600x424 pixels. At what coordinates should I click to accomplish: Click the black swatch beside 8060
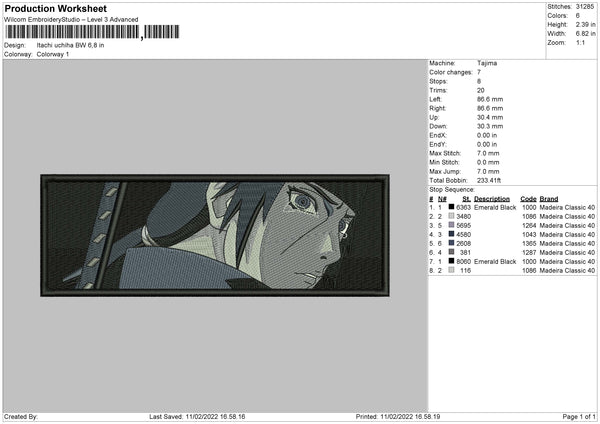pos(452,261)
